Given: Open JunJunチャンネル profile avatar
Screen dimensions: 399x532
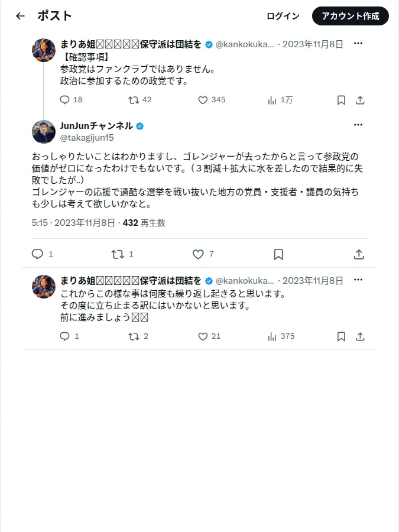Looking at the screenshot, I should click(44, 132).
